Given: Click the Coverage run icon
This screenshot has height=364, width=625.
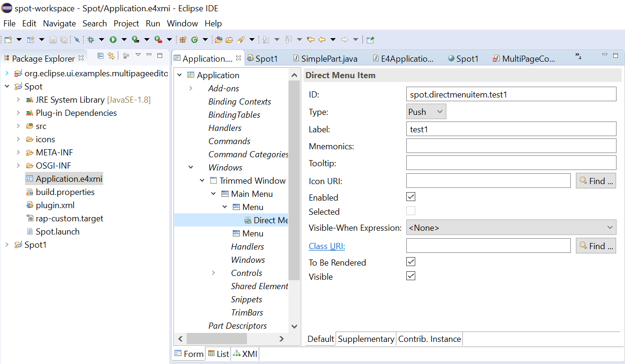Looking at the screenshot, I should coord(135,40).
